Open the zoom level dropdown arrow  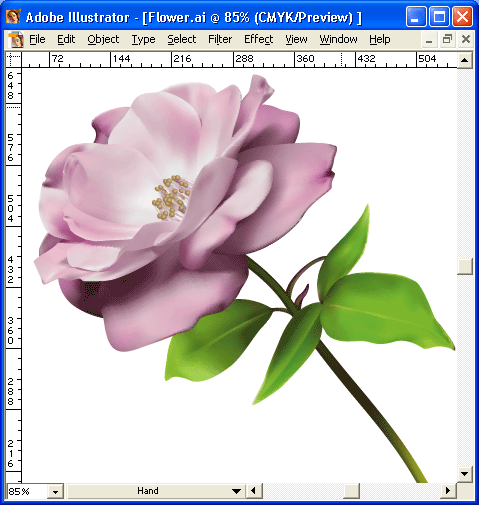click(55, 491)
